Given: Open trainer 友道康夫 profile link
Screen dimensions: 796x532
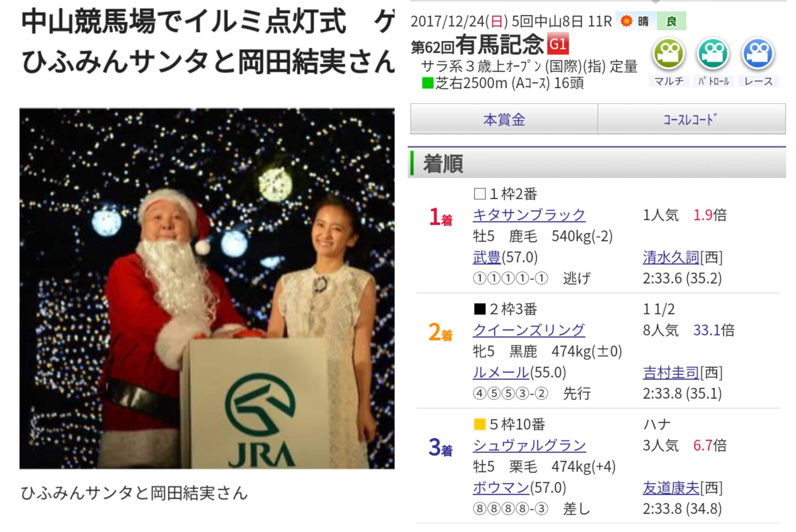Looking at the screenshot, I should tap(671, 488).
